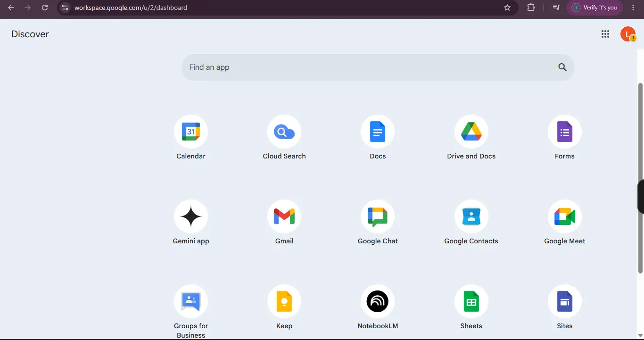The image size is (644, 340).
Task: Launch Google Sites
Action: point(565,301)
